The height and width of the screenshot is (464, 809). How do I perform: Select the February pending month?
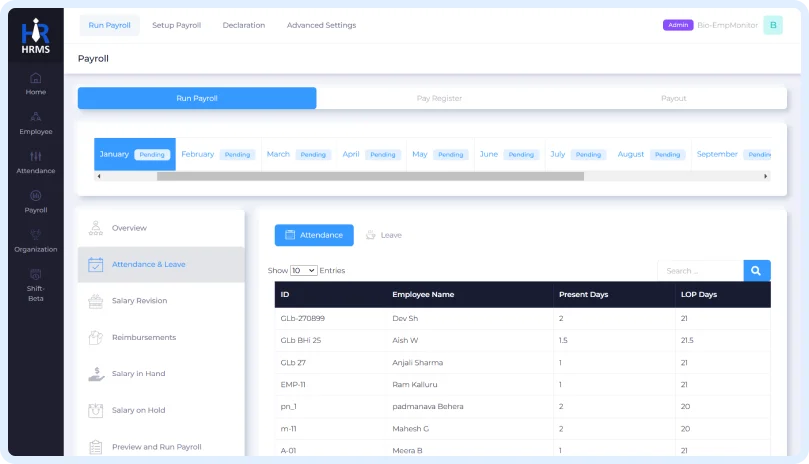click(x=217, y=154)
